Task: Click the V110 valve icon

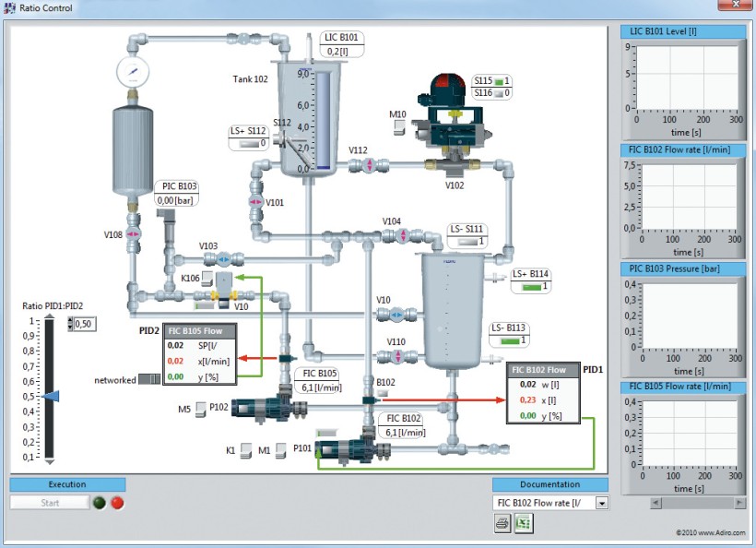Action: tap(396, 356)
